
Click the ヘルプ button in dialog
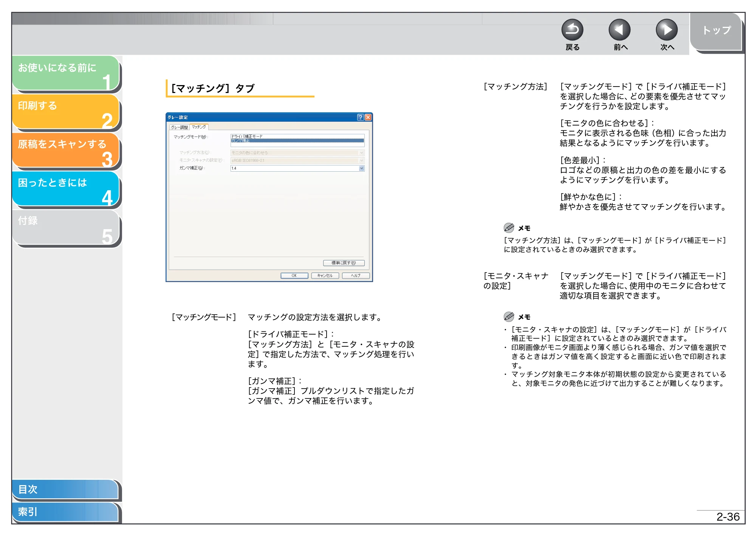pyautogui.click(x=356, y=276)
